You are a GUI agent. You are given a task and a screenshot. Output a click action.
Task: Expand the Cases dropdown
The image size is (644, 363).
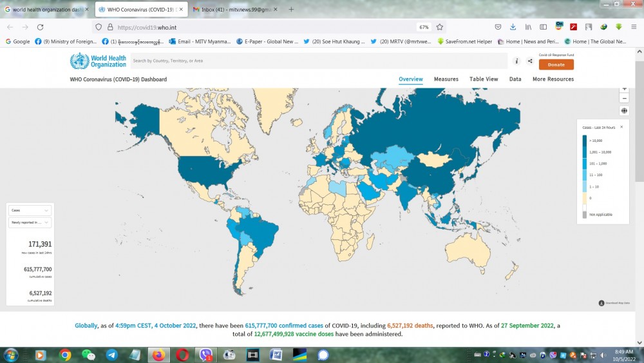click(30, 210)
